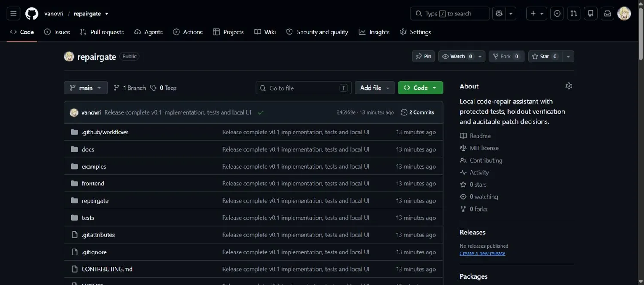Switch to the Issues tab
Viewport: 644px width, 285px height.
[57, 32]
